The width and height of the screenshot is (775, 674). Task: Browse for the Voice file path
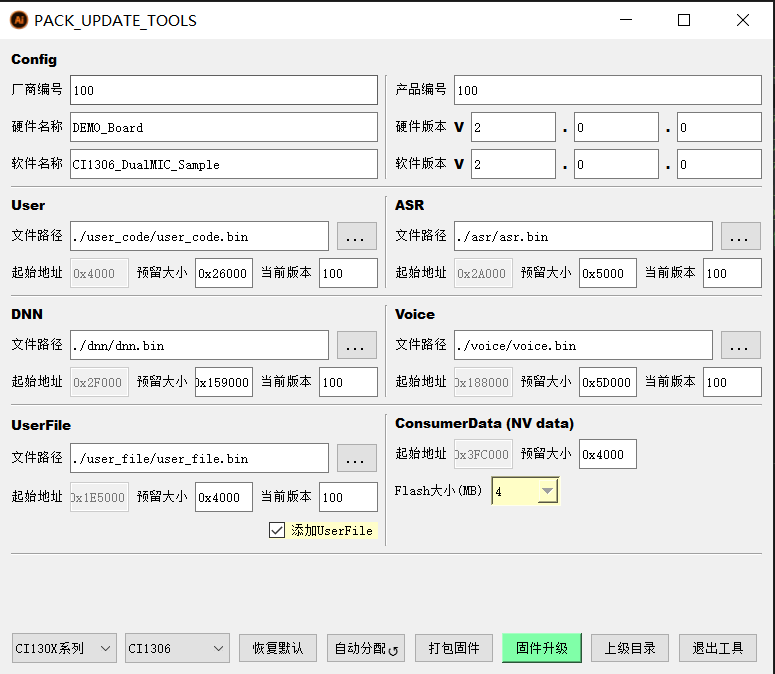click(x=740, y=346)
